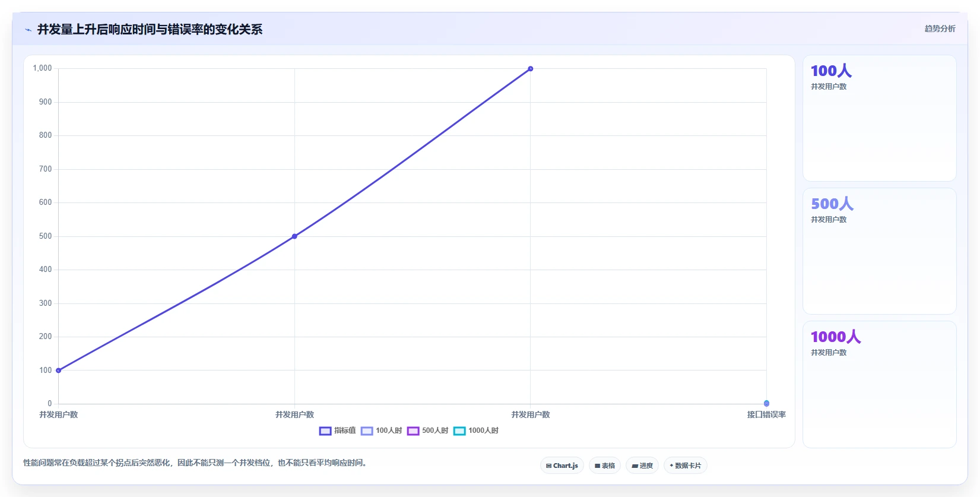Click the footer note starting 性能问题常在负载
Viewport: 980px width, 497px height.
195,463
